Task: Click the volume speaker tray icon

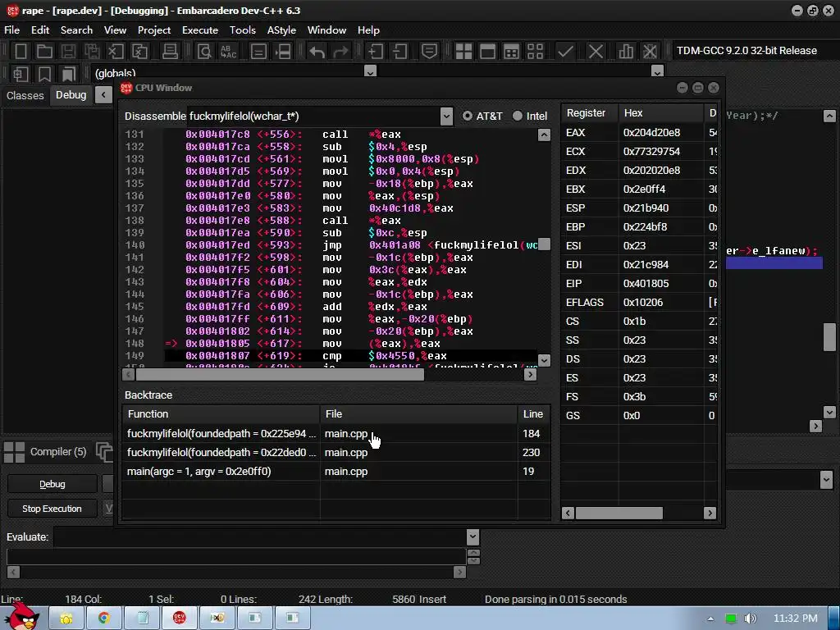Action: (x=751, y=619)
